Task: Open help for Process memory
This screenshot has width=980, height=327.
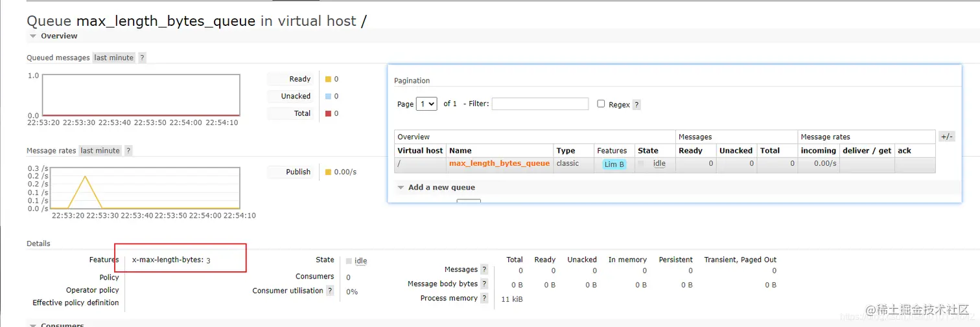Action: [484, 298]
